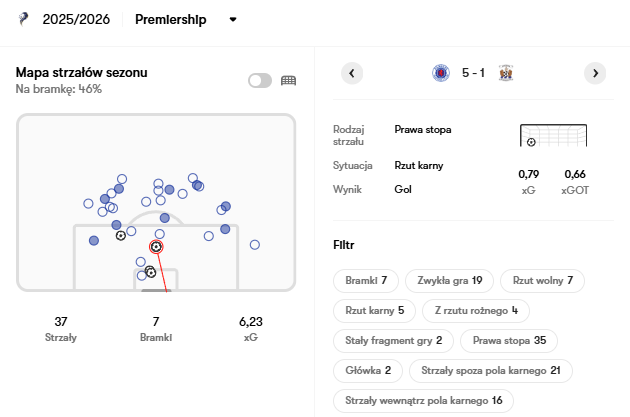Click the goal net view icon
The height and width of the screenshot is (417, 630).
coord(288,81)
